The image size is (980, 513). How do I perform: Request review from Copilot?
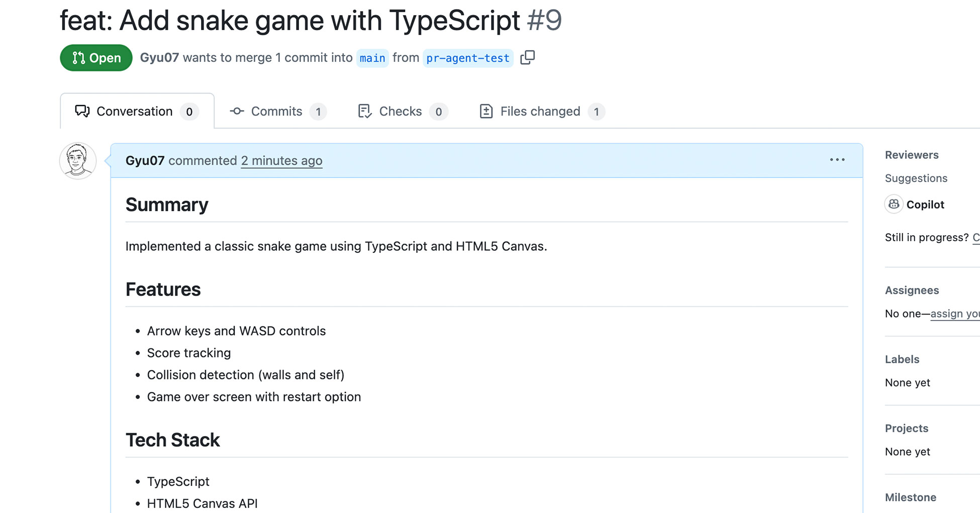coord(925,204)
